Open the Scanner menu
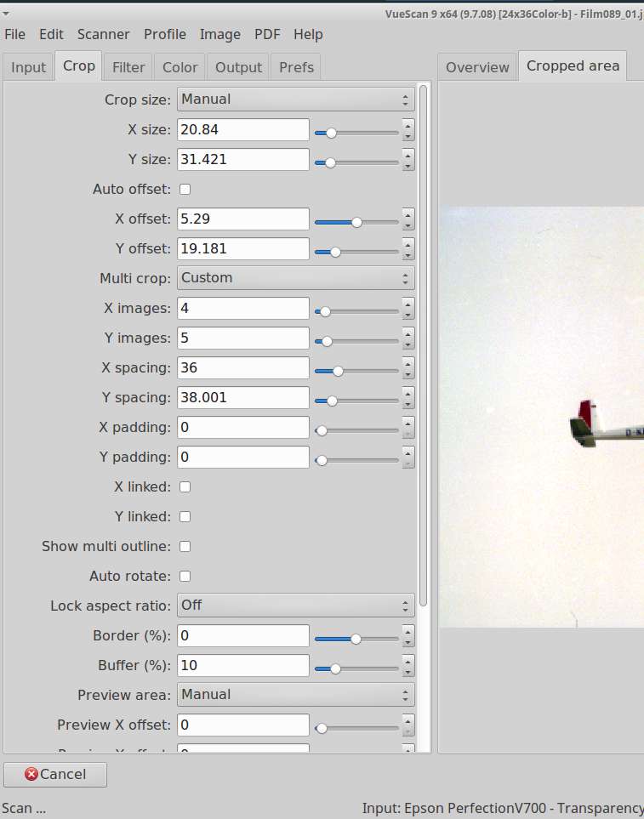The image size is (644, 819). tap(103, 35)
